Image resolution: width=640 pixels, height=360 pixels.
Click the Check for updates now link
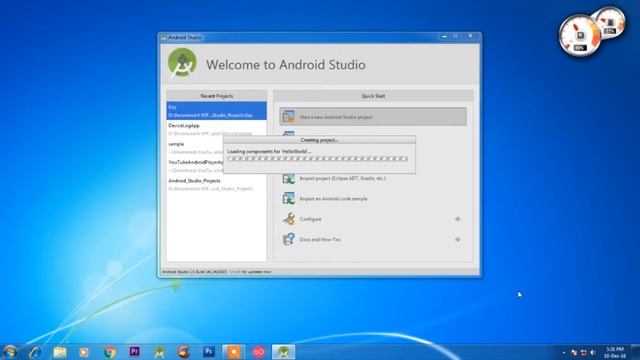point(250,272)
